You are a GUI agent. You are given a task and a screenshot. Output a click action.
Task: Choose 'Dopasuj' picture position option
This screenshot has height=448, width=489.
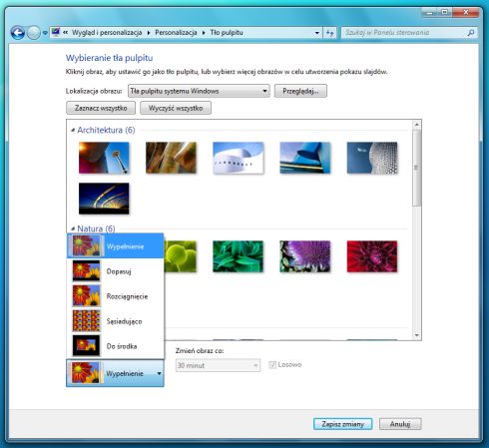click(116, 271)
